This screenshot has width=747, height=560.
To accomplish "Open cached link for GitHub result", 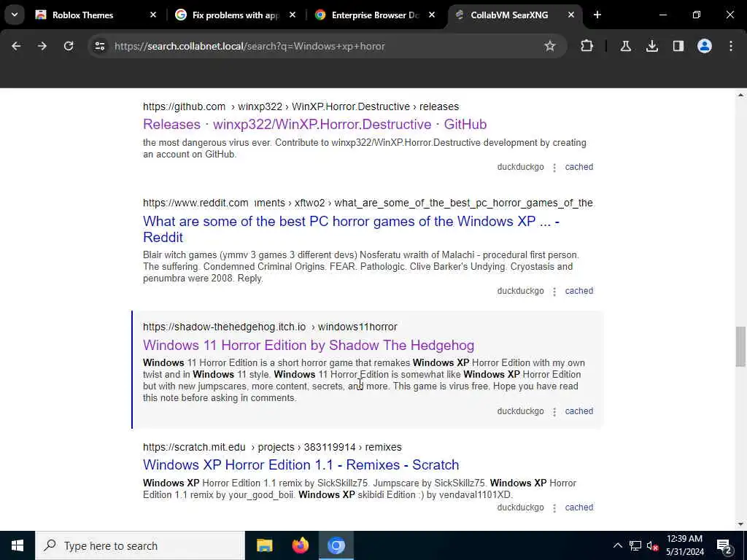I will coord(578,167).
